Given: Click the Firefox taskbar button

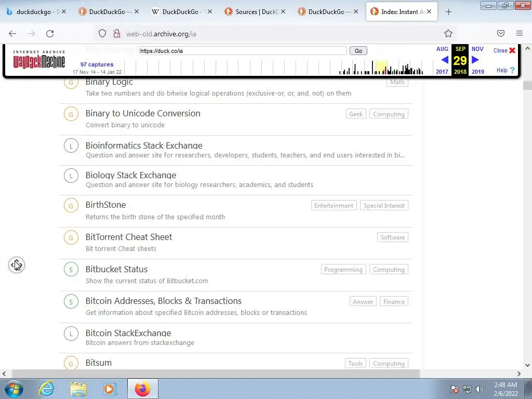Looking at the screenshot, I should coord(143,389).
